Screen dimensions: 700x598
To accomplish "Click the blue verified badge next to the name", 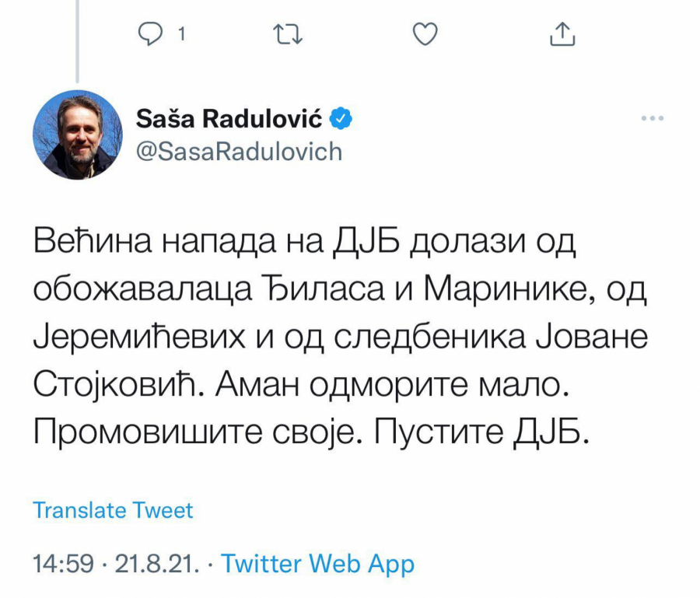I will pyautogui.click(x=341, y=117).
